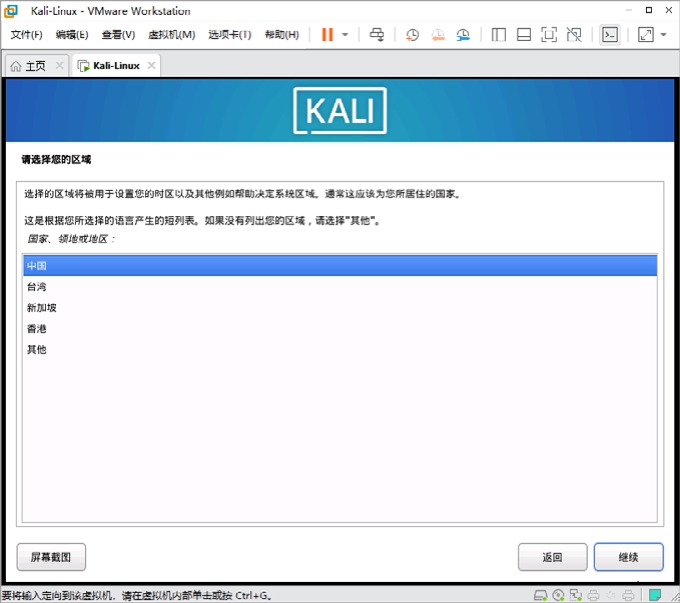Click the 继续 button

(x=628, y=557)
